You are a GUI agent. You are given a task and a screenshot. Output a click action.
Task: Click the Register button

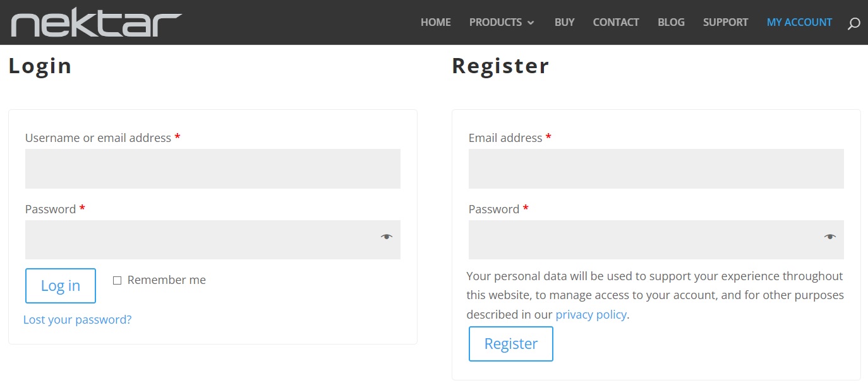[510, 344]
